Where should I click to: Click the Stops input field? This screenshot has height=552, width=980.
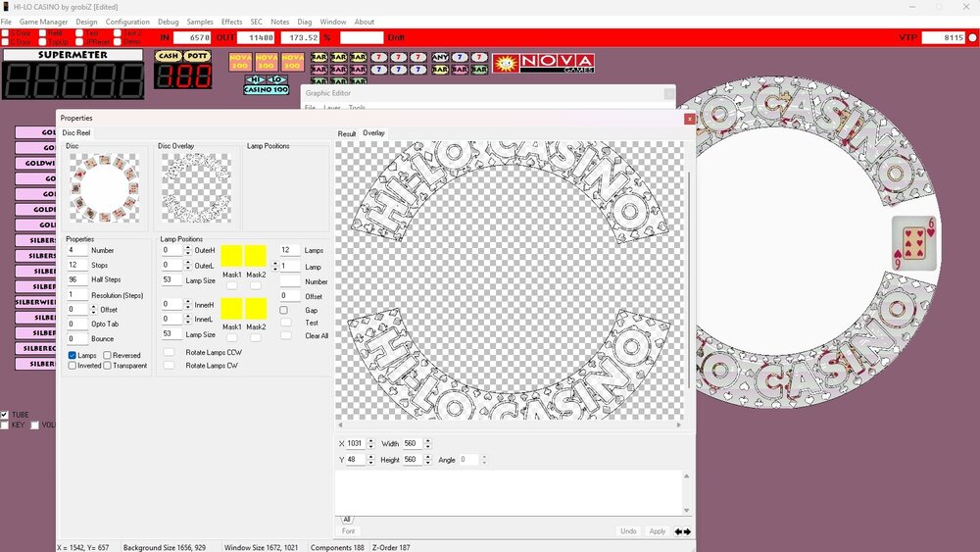pyautogui.click(x=77, y=265)
